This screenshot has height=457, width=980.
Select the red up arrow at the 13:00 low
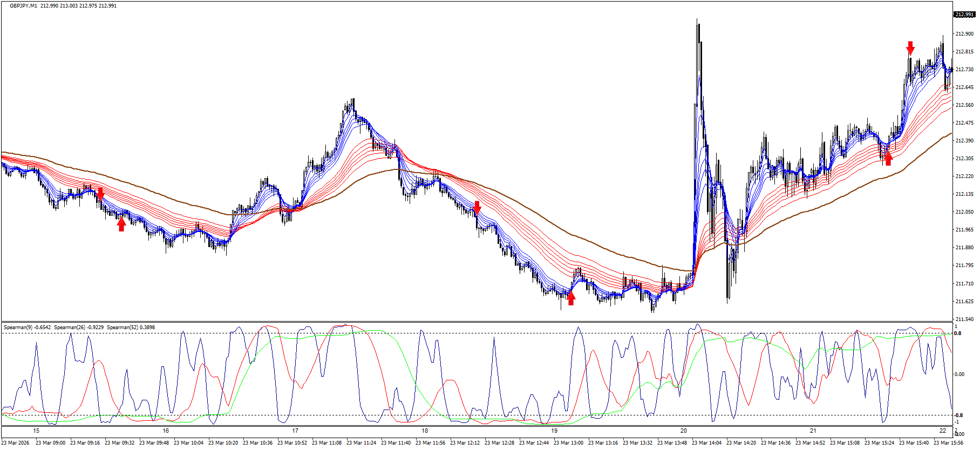[x=571, y=298]
